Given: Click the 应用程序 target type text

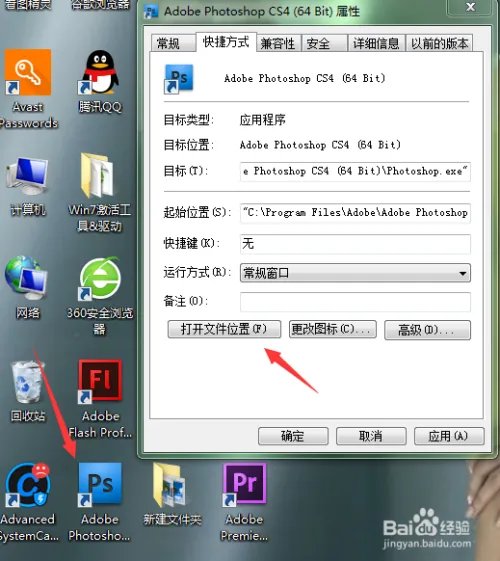Looking at the screenshot, I should coord(263,120).
